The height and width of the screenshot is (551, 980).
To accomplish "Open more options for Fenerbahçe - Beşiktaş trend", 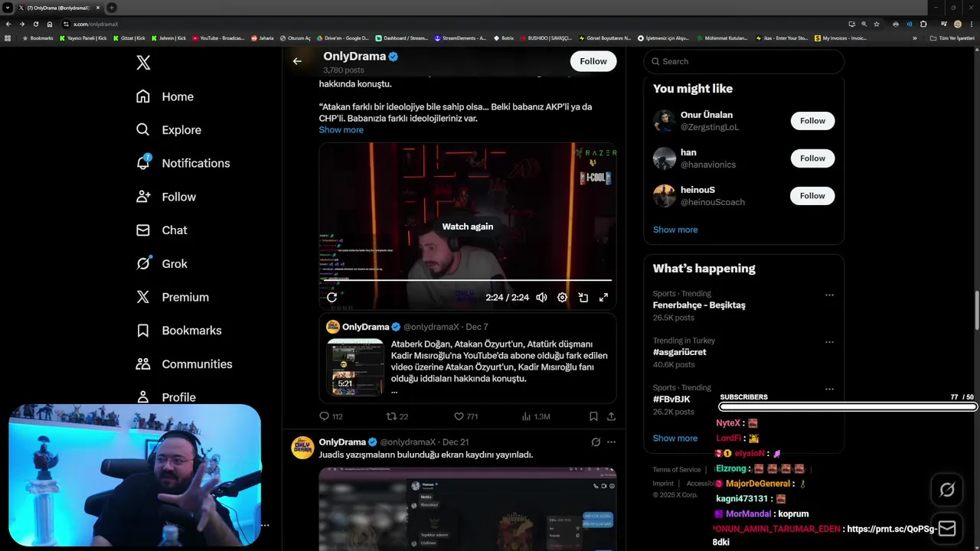I will pos(829,295).
